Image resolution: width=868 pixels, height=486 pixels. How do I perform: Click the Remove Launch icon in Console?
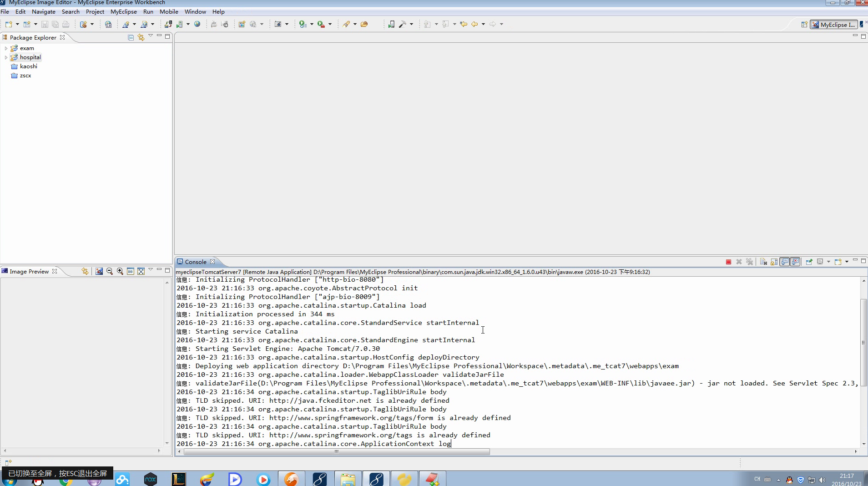point(739,262)
